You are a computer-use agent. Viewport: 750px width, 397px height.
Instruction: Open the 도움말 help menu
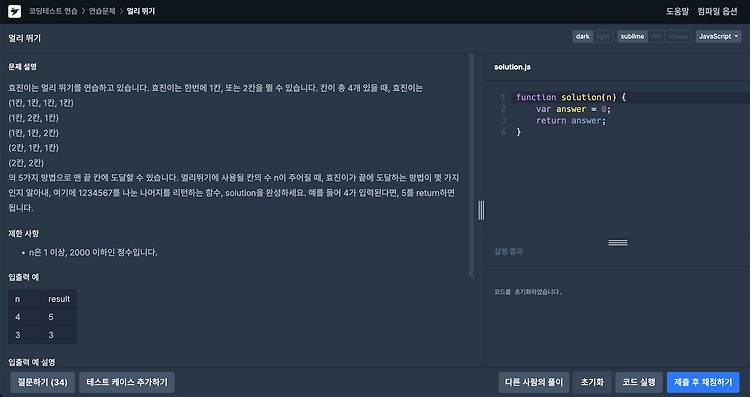[677, 11]
